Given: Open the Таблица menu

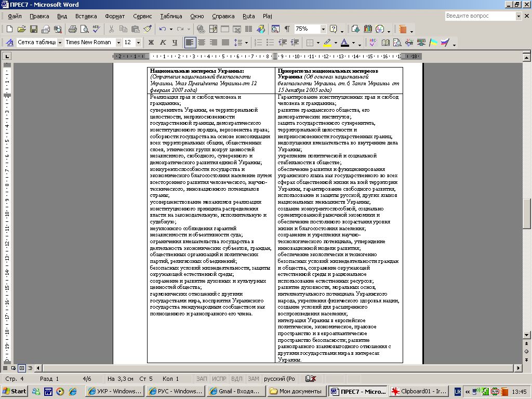Looking at the screenshot, I should coord(171,16).
